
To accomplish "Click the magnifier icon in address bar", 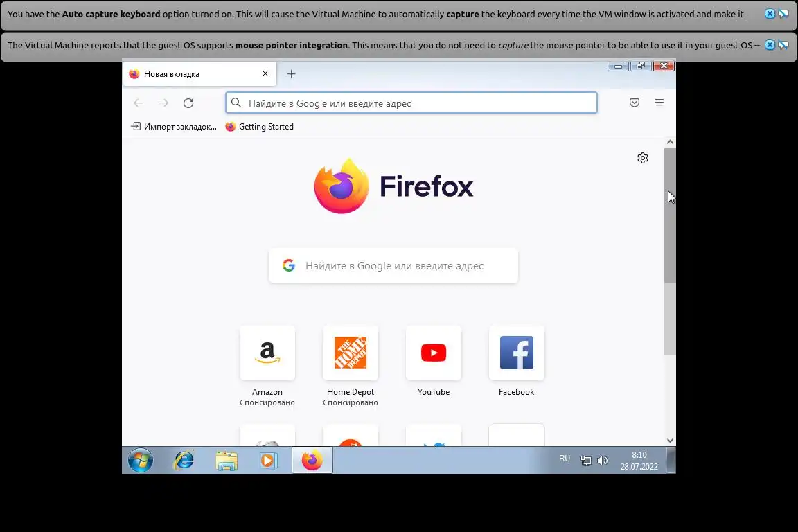I will point(236,103).
